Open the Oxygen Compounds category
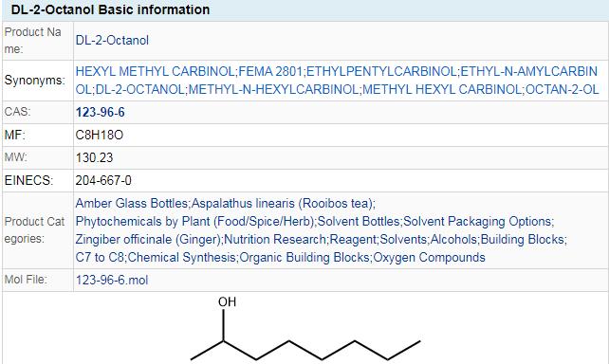The width and height of the screenshot is (609, 364). 429,257
